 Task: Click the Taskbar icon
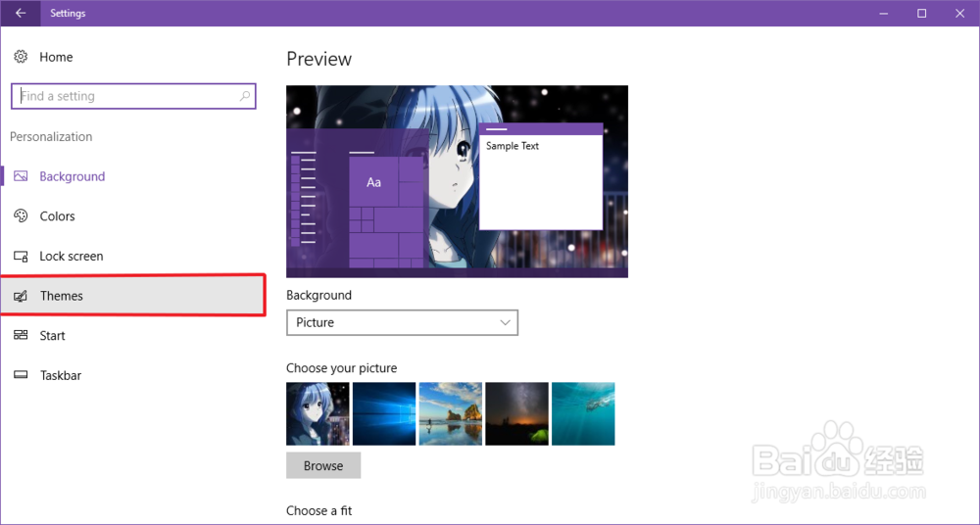coord(21,375)
